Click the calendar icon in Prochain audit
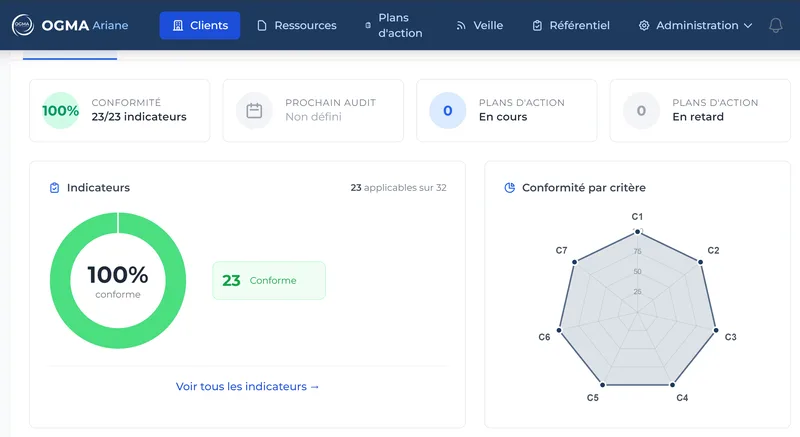This screenshot has height=437, width=800. click(x=254, y=111)
